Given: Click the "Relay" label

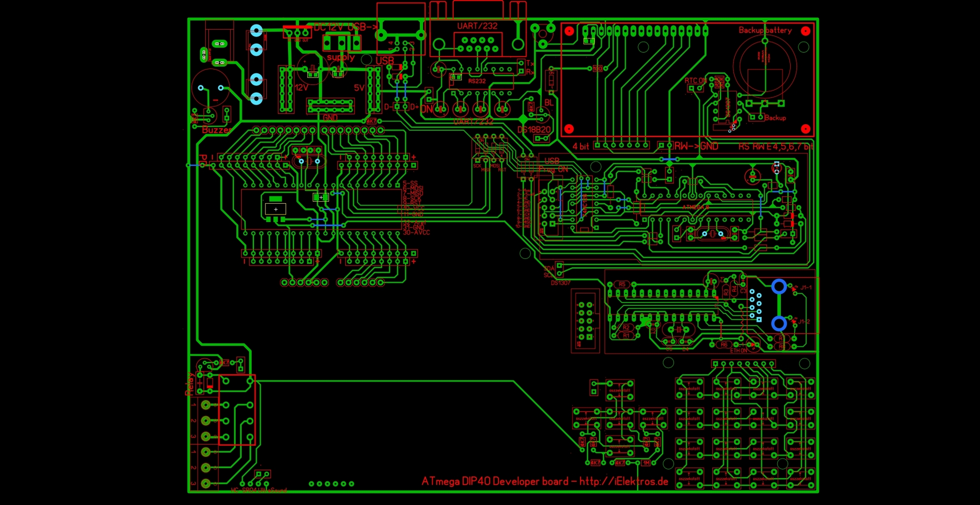Looking at the screenshot, I should 189,384.
